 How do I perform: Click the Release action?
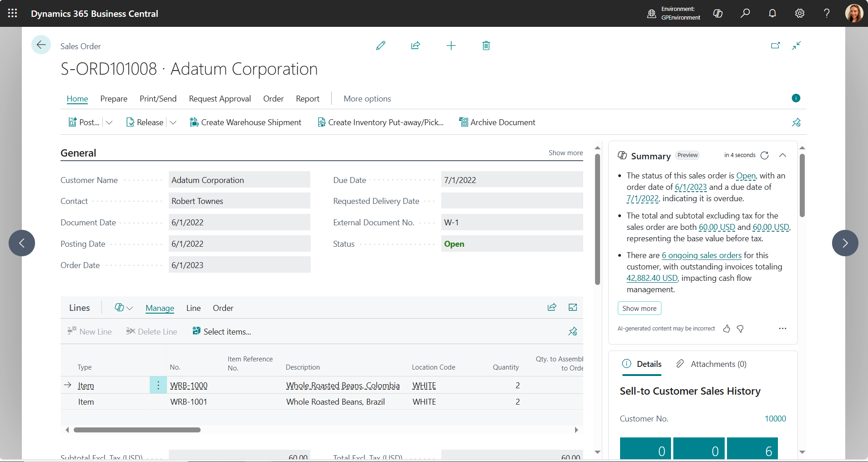pos(145,122)
